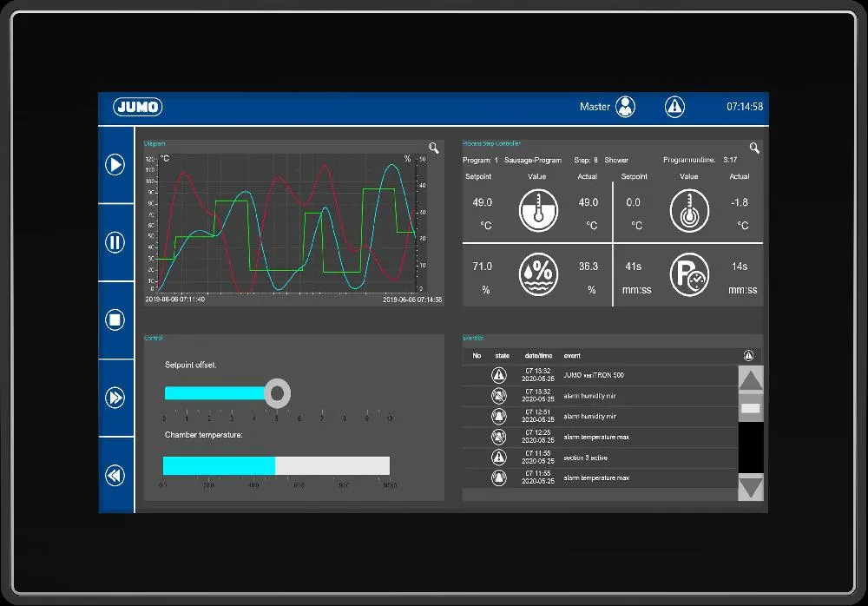Click the JUMO logo
This screenshot has height=606, width=868.
[x=137, y=107]
